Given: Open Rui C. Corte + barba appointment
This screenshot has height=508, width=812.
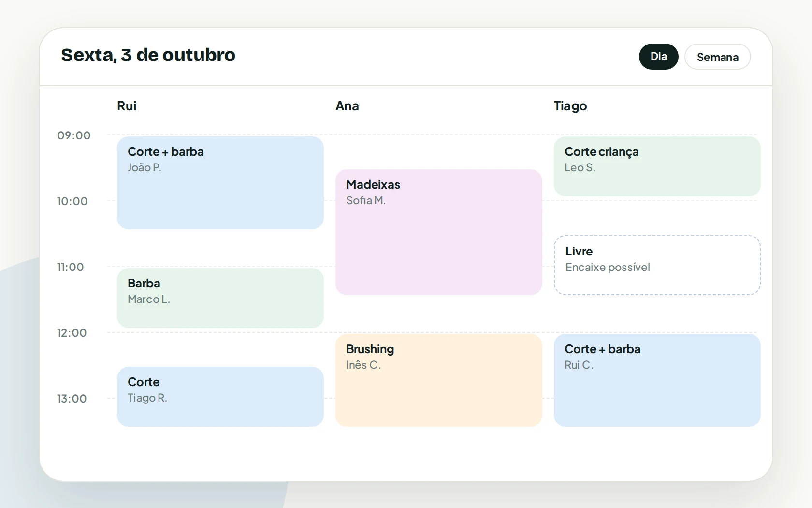Looking at the screenshot, I should (x=657, y=380).
